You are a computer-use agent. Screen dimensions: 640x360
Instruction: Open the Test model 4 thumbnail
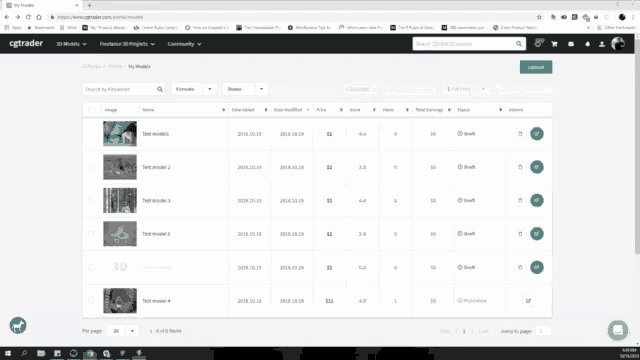[120, 301]
